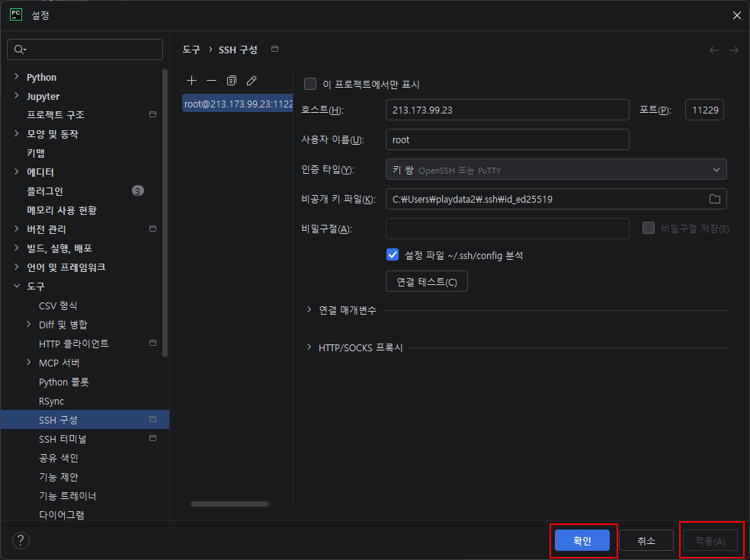Expand the 모양 및 동작 node
The width and height of the screenshot is (750, 560).
click(17, 133)
